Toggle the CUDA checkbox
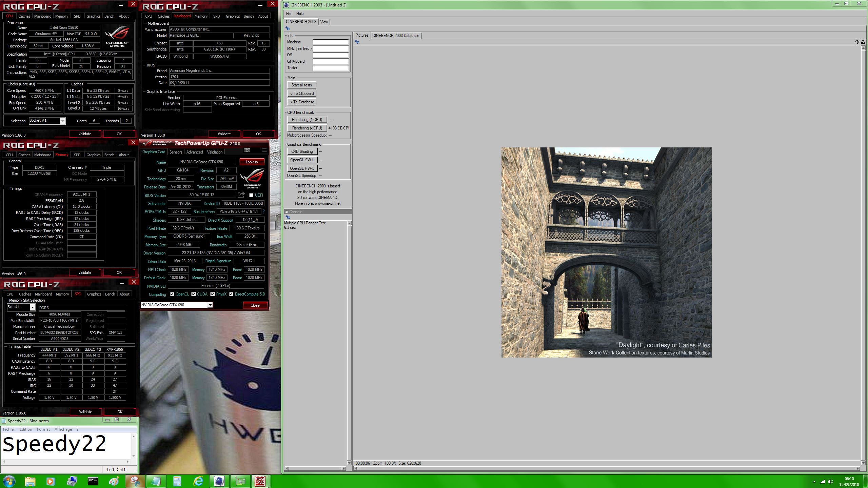This screenshot has height=488, width=868. coord(193,294)
